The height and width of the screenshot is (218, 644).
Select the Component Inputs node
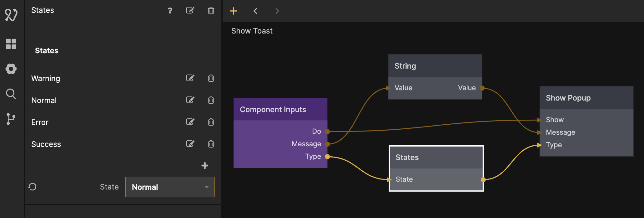280,109
